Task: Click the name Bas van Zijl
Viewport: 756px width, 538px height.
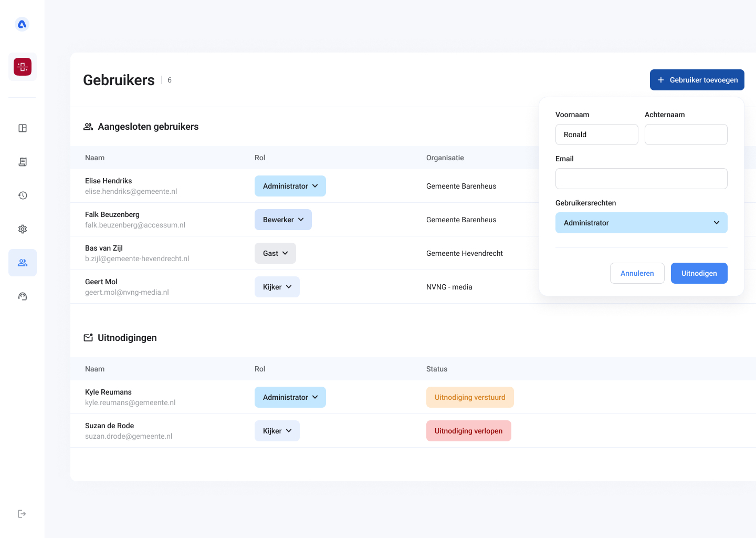Action: point(104,248)
